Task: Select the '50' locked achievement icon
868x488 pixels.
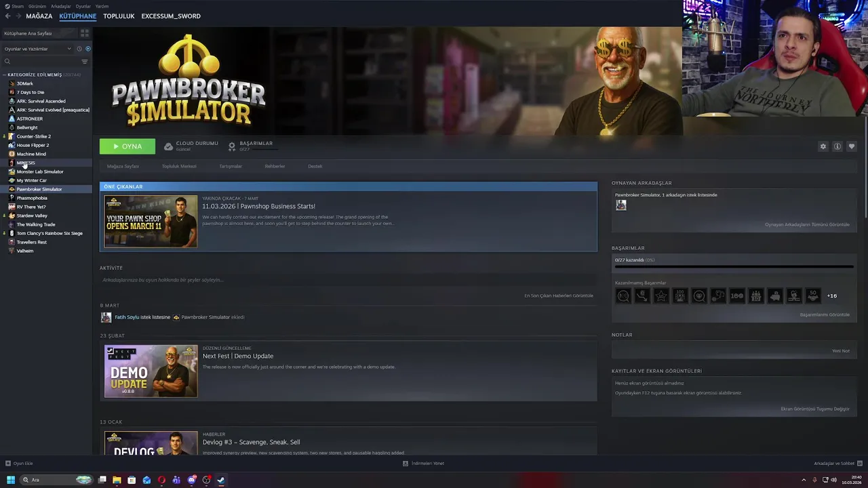Action: (813, 296)
